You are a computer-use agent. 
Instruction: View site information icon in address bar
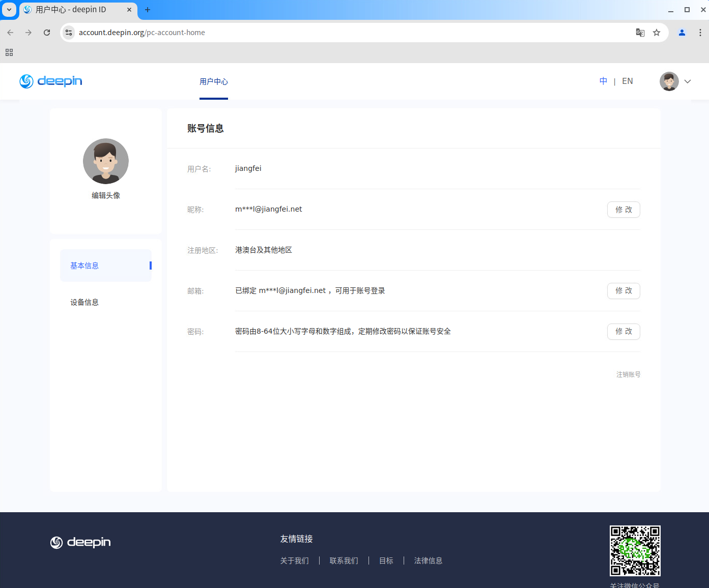pyautogui.click(x=69, y=33)
